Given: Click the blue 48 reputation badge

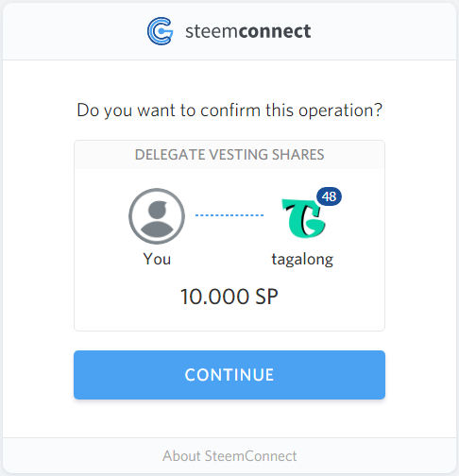Looking at the screenshot, I should [x=329, y=196].
